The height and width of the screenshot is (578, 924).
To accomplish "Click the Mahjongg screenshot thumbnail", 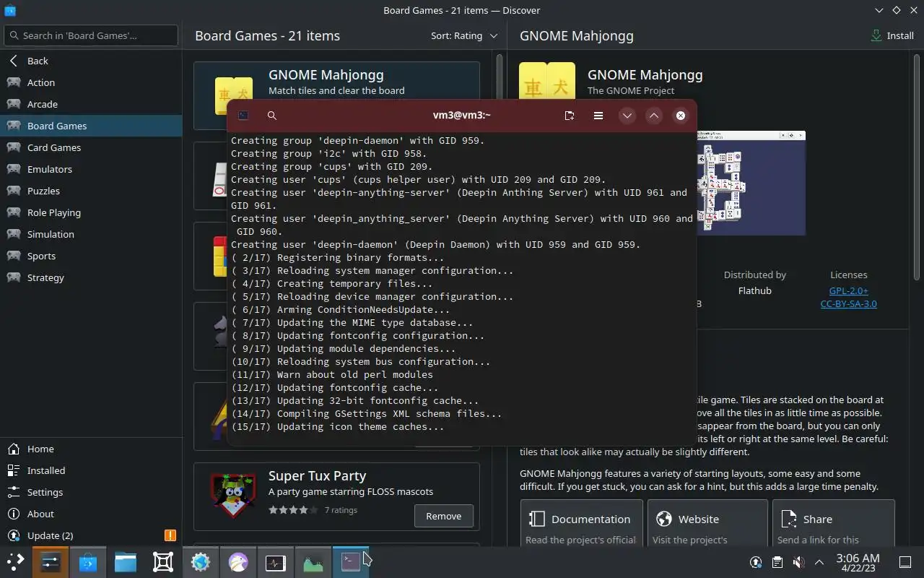I will (751, 183).
